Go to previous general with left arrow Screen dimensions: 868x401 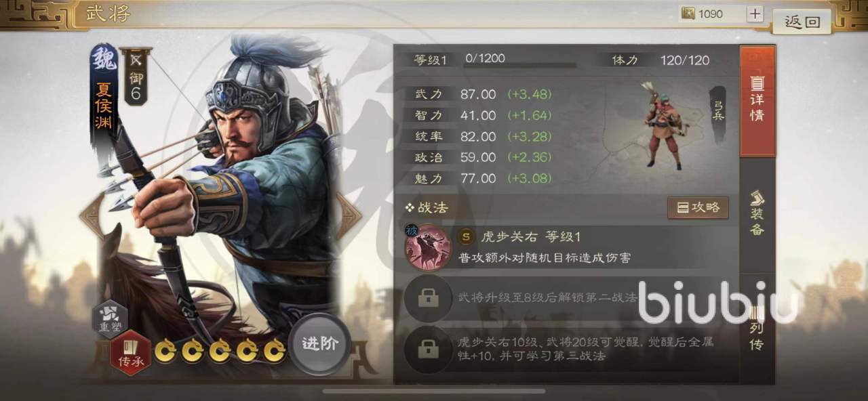tap(92, 215)
